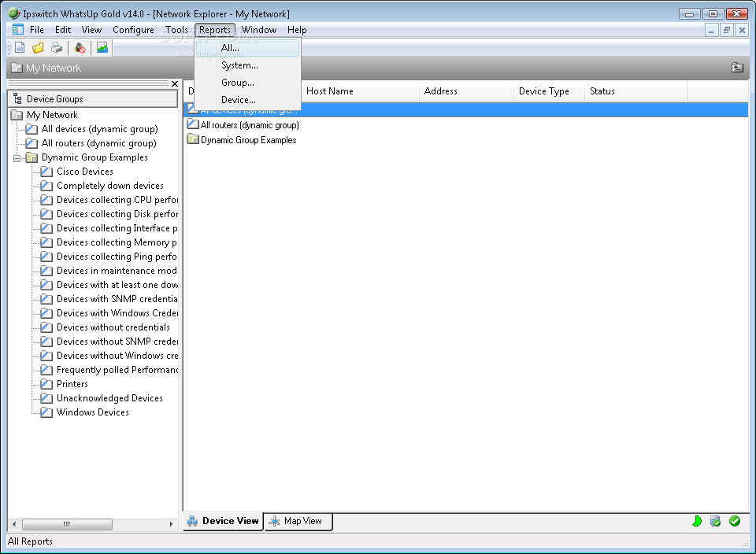Sort by the Device Type column header
The width and height of the screenshot is (756, 554).
(x=549, y=91)
